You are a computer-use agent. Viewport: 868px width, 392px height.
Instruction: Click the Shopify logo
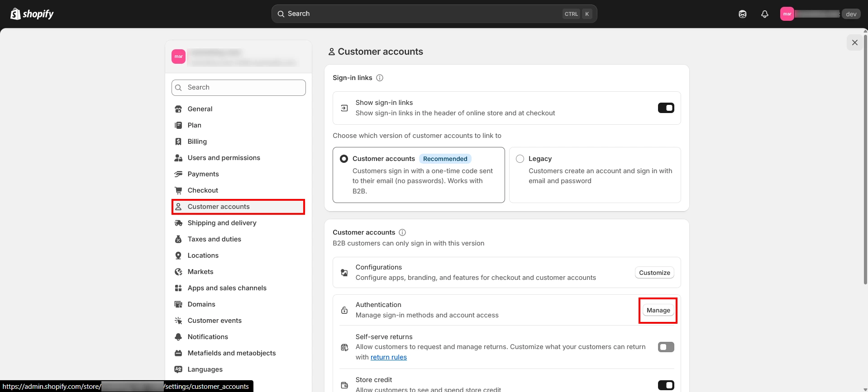(32, 14)
